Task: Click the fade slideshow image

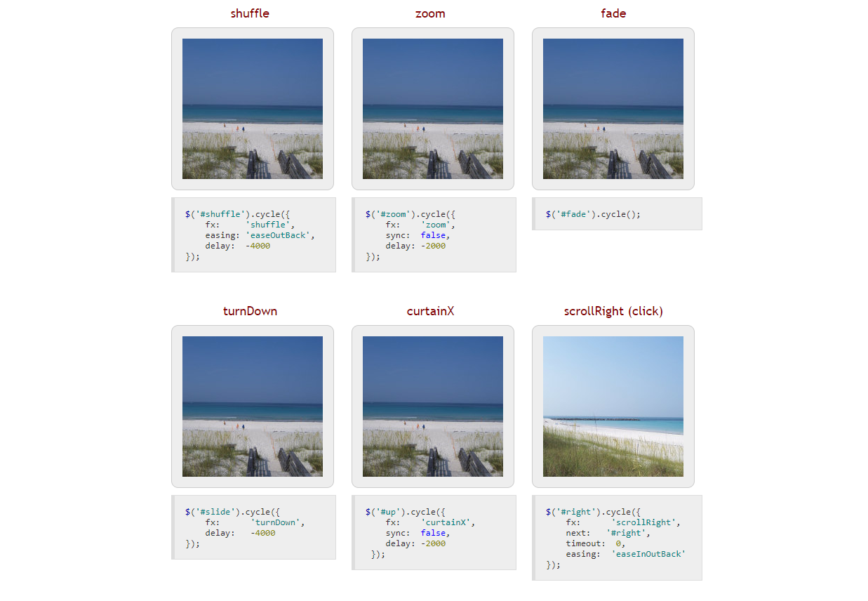Action: [613, 109]
